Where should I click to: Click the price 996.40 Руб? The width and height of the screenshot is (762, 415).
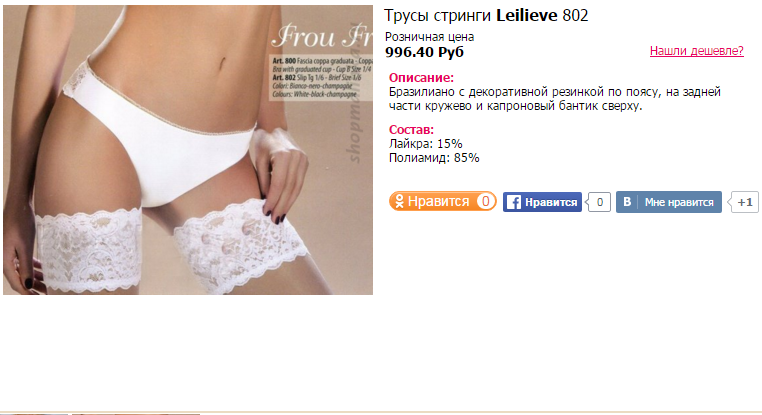[424, 52]
